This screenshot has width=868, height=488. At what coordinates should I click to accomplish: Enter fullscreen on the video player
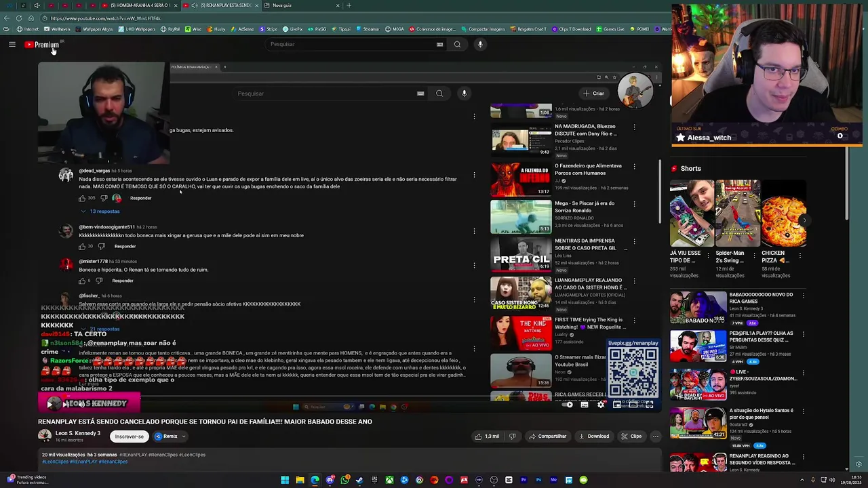click(x=649, y=404)
